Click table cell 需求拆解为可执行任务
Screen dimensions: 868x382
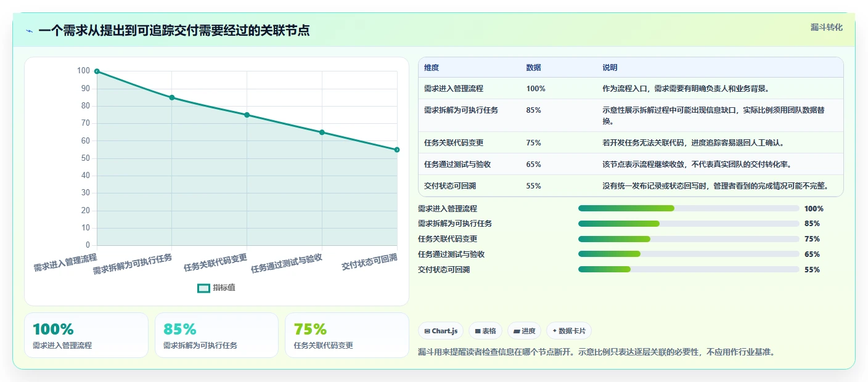461,110
